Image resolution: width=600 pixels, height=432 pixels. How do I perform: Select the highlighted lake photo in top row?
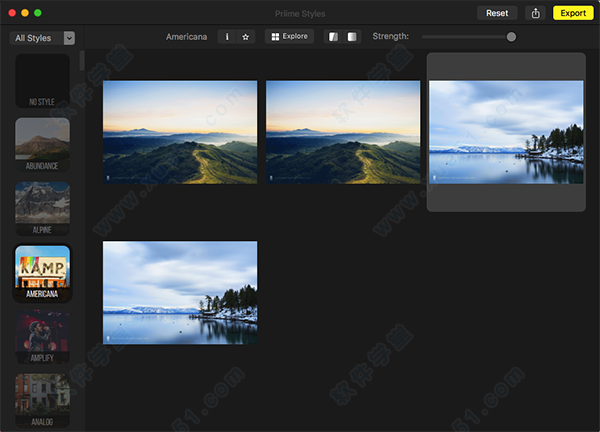[506, 132]
